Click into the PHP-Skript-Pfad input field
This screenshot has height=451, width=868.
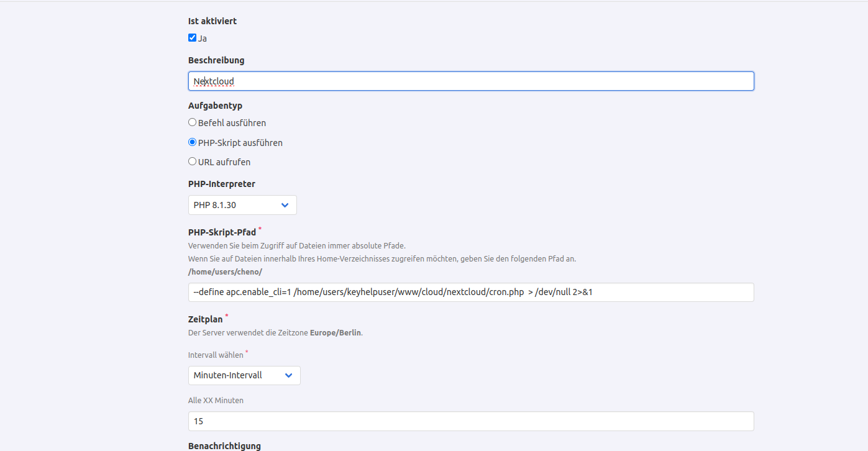[470, 293]
